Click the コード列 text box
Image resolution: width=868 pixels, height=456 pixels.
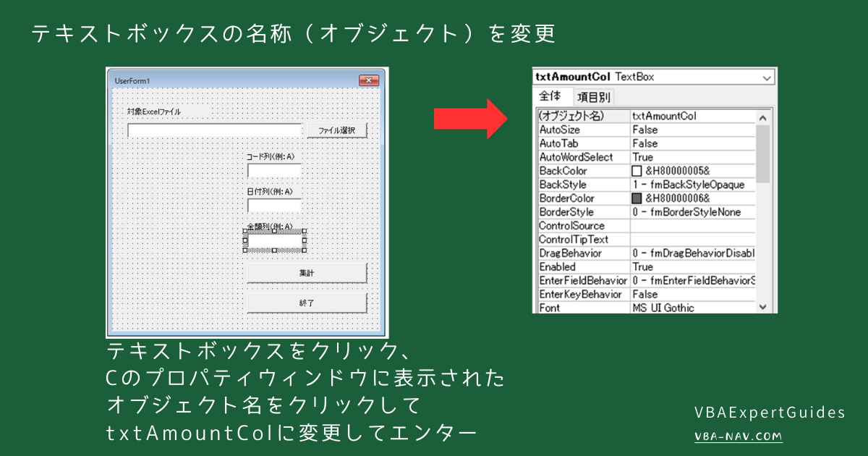pos(275,170)
